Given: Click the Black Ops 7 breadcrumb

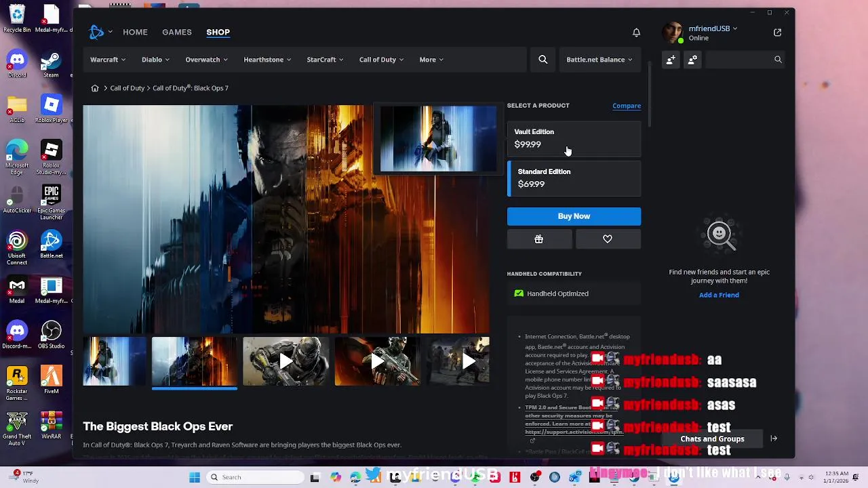Looking at the screenshot, I should (191, 88).
